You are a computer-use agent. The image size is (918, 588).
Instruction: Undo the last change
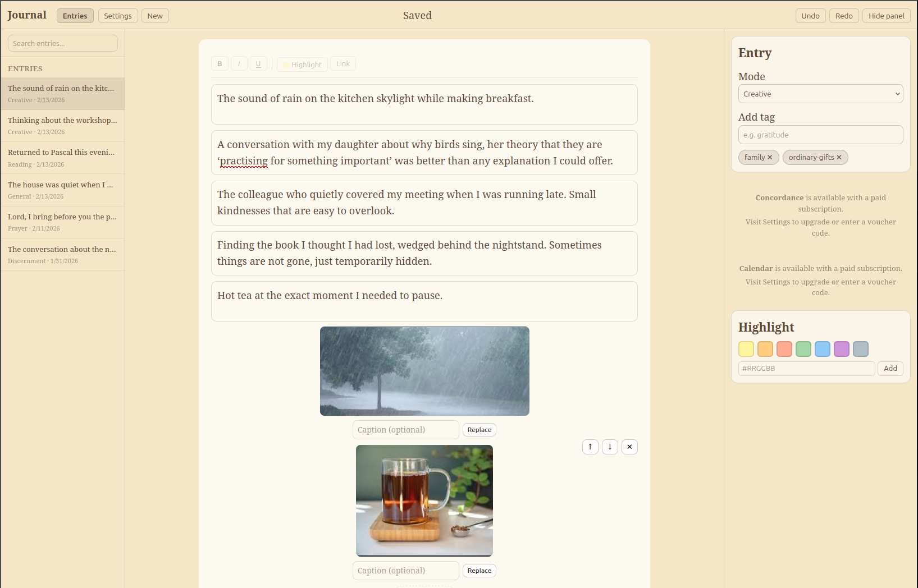tap(810, 16)
